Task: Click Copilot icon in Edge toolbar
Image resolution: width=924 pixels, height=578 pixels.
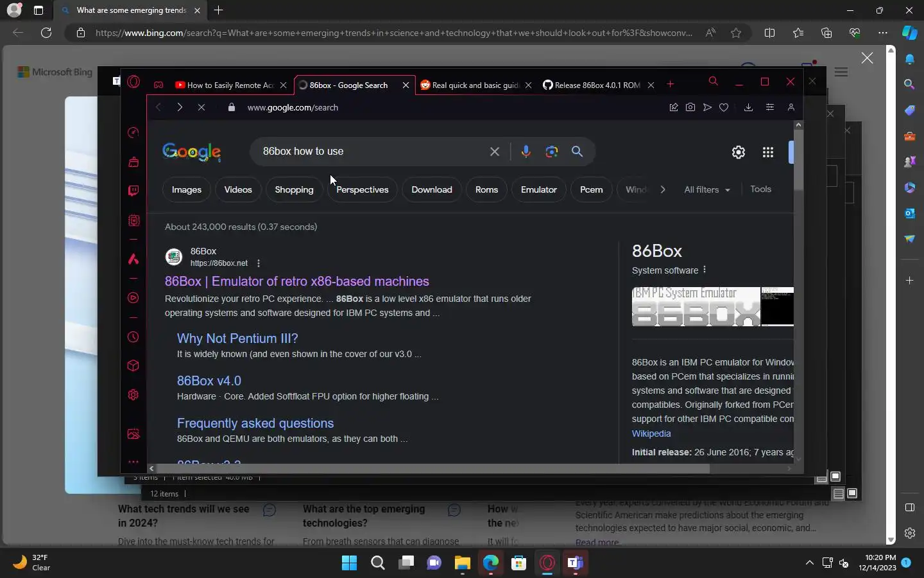Action: pyautogui.click(x=910, y=33)
